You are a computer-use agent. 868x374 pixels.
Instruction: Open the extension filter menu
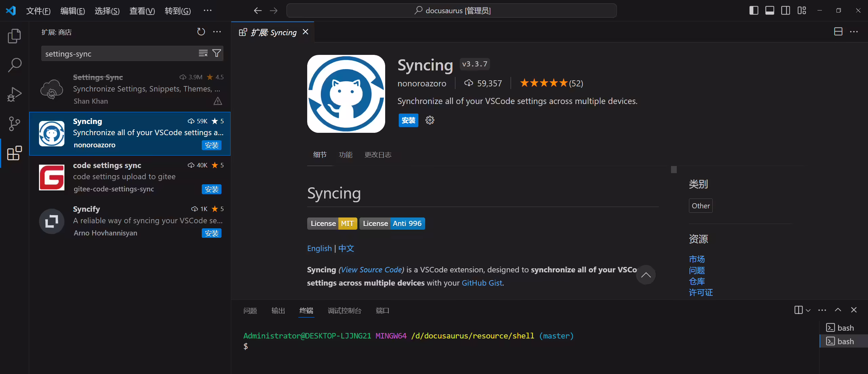(x=217, y=53)
